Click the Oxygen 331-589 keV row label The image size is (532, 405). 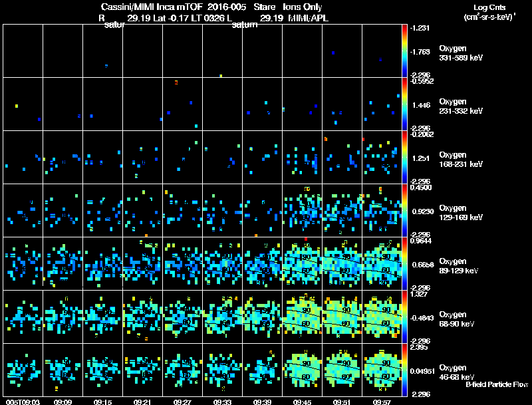[x=461, y=53]
